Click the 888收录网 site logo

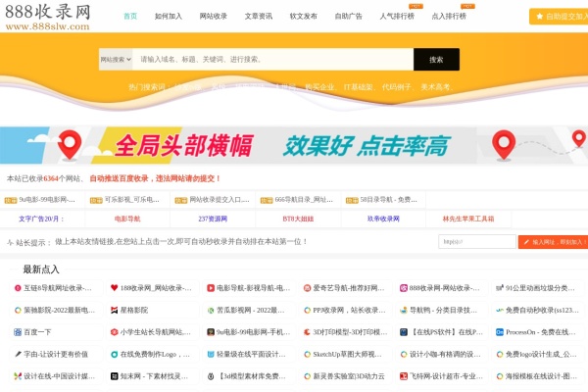[49, 16]
